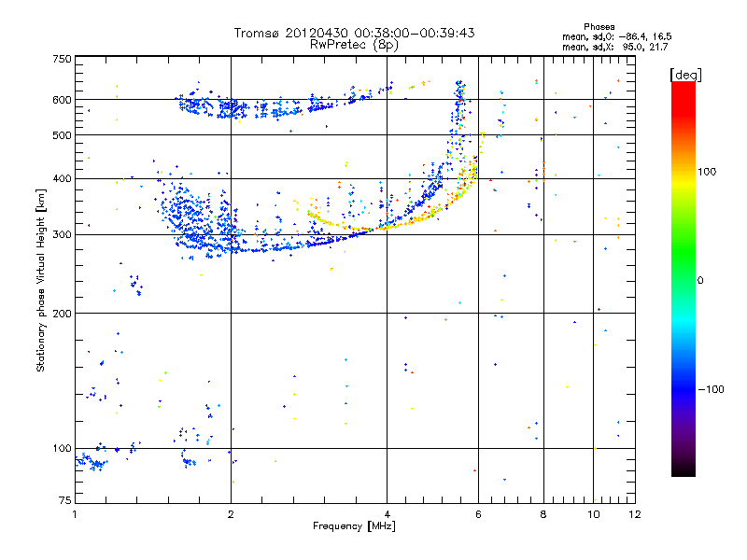Click the colorbar label '100'
This screenshot has width=747, height=560.
707,172
